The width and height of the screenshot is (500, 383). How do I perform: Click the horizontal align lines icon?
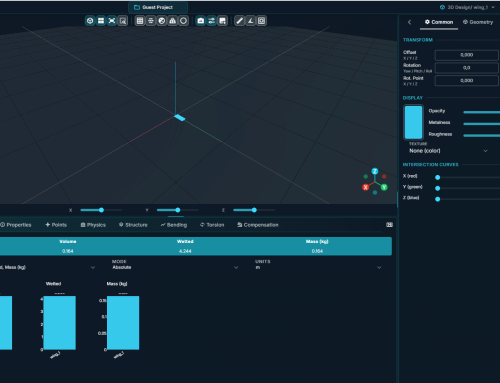151,21
